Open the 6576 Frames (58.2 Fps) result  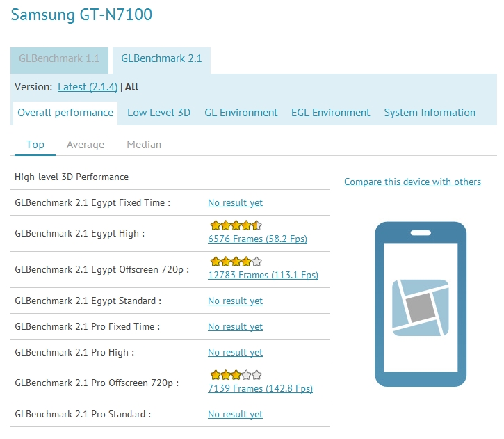(257, 239)
